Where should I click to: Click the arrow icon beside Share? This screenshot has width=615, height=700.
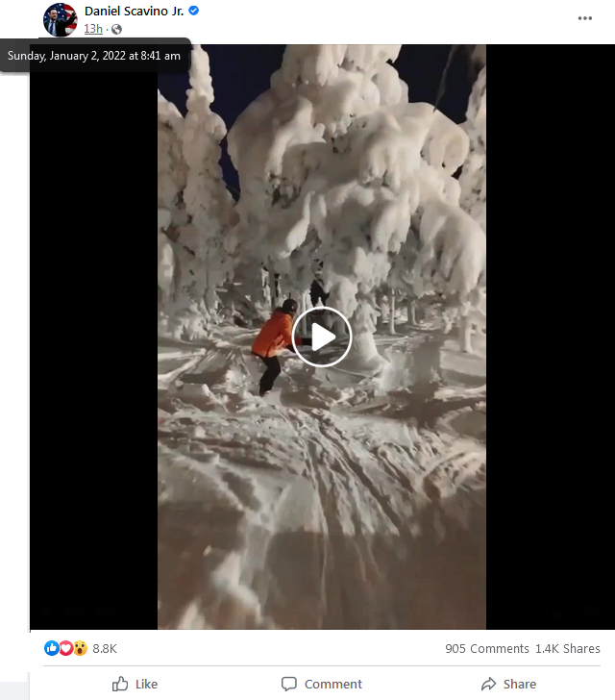pyautogui.click(x=489, y=684)
